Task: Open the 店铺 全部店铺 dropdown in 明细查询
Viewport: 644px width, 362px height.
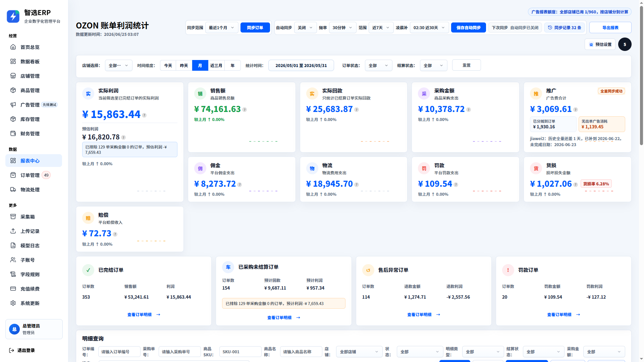Action: (x=359, y=352)
